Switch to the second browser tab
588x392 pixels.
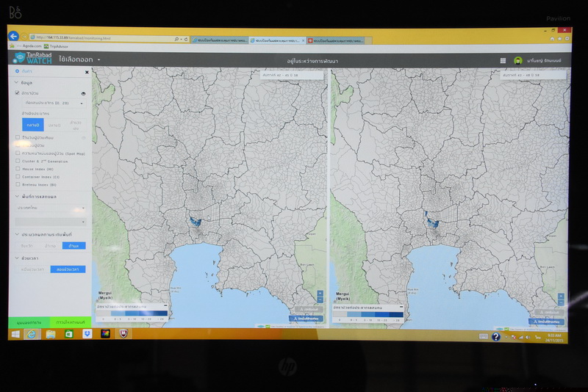pos(277,40)
